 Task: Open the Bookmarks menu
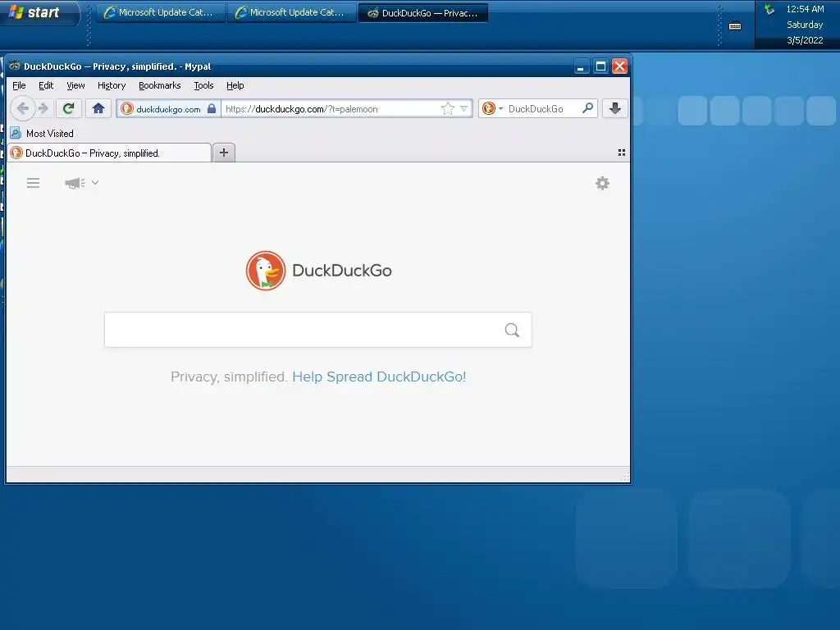point(160,85)
